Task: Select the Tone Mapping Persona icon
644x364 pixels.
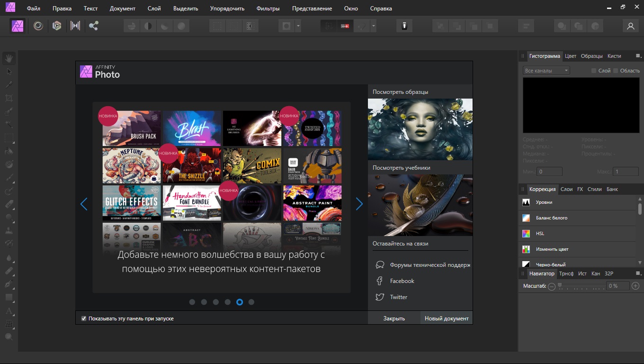Action: (x=75, y=26)
